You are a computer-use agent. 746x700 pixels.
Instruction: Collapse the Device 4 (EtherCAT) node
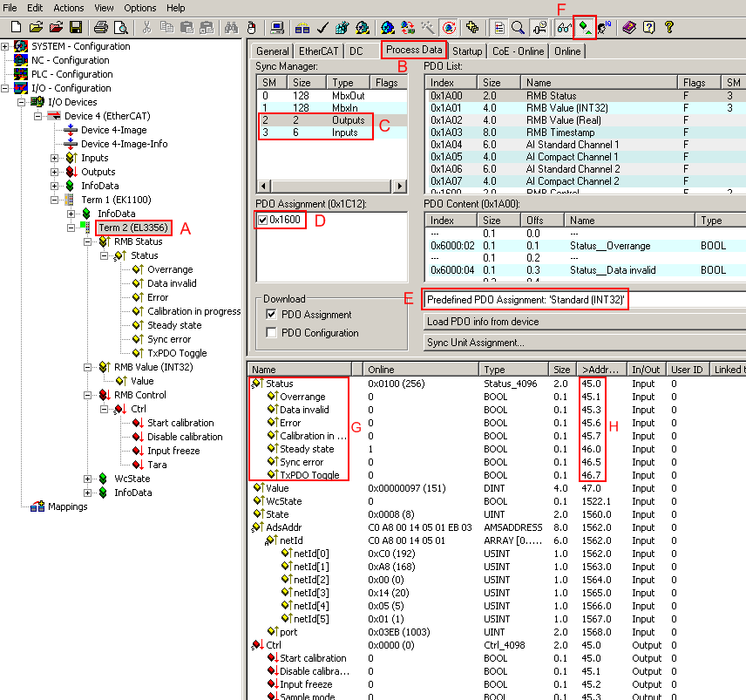click(38, 116)
